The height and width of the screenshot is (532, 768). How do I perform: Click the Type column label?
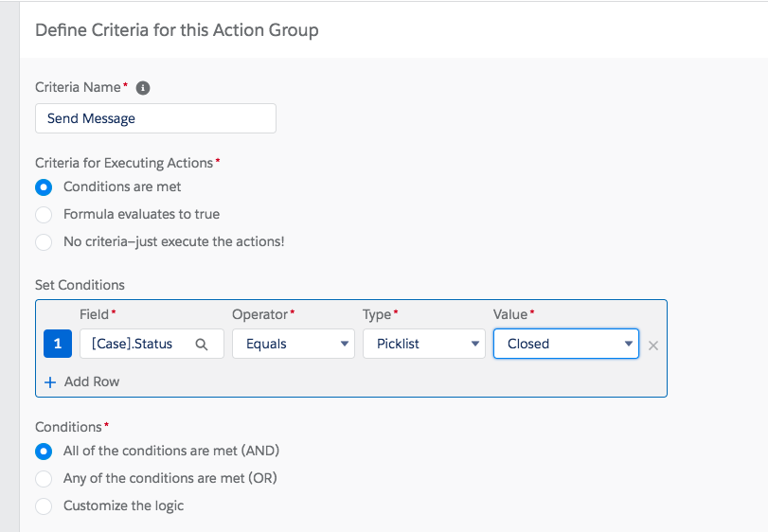377,314
